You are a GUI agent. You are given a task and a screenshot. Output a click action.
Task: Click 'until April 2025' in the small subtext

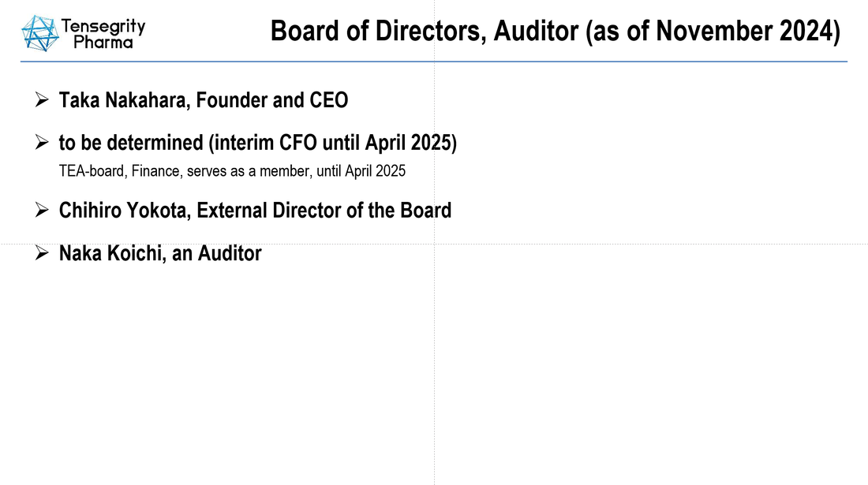coord(361,171)
